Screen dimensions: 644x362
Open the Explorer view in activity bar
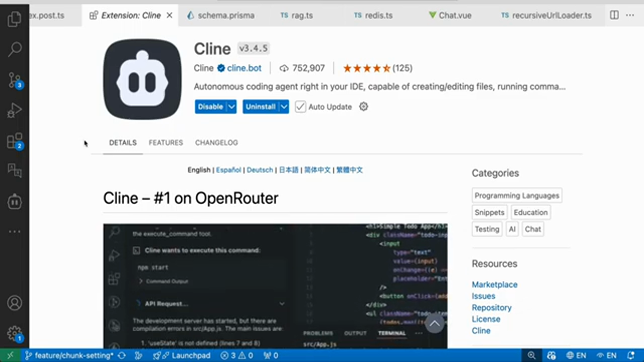coord(15,19)
